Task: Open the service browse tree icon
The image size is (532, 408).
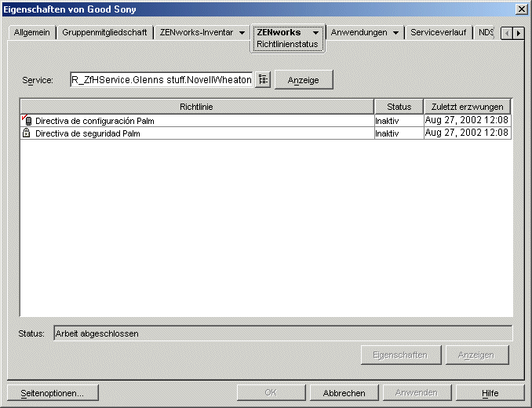Action: [262, 80]
